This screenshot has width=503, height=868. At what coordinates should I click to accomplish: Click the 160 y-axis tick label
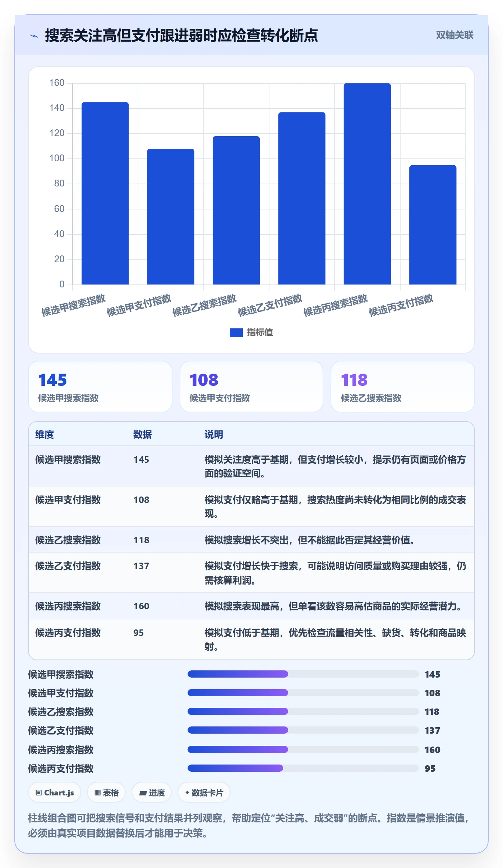coord(57,83)
